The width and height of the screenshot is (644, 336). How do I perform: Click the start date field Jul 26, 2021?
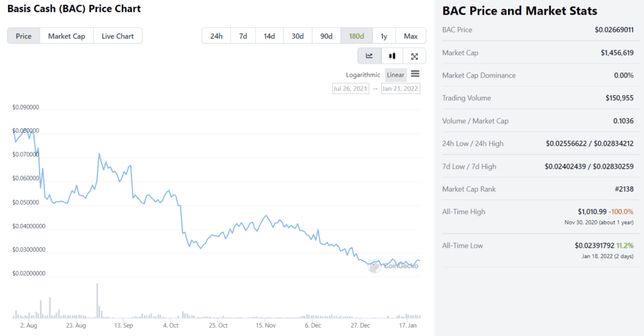(350, 89)
